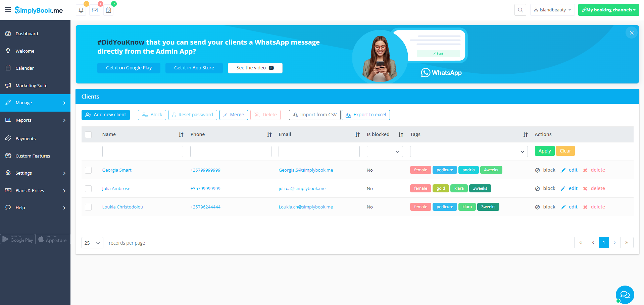Open Marketing Suite in sidebar
The height and width of the screenshot is (305, 644).
[35, 85]
